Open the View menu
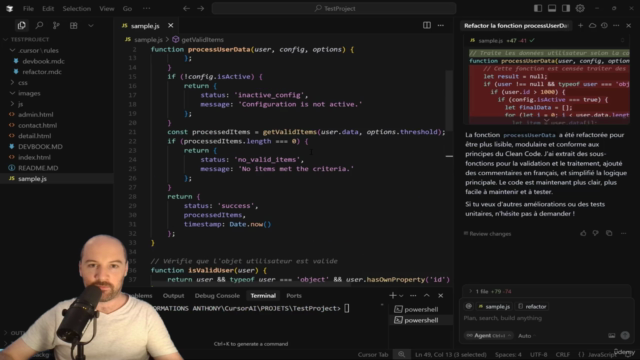This screenshot has height=360, width=640. click(x=107, y=9)
